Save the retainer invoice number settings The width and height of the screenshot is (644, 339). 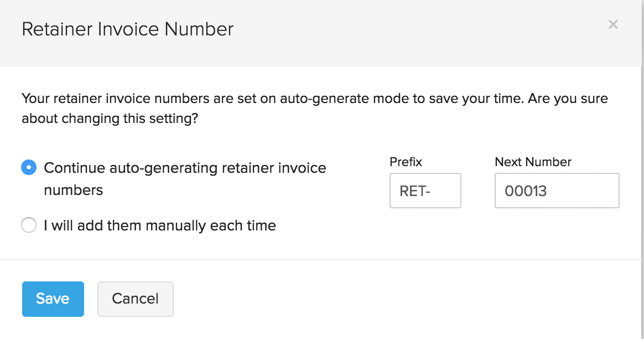53,299
